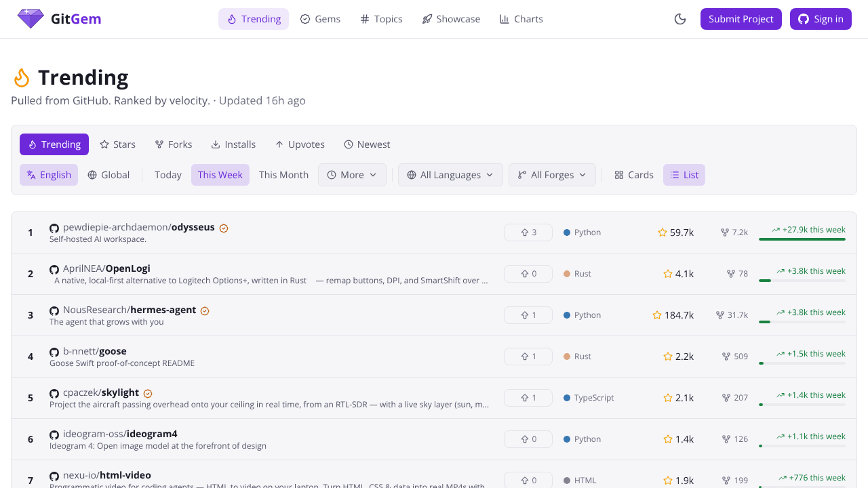Upvote the skylight project
This screenshot has height=488, width=868.
[x=528, y=398]
